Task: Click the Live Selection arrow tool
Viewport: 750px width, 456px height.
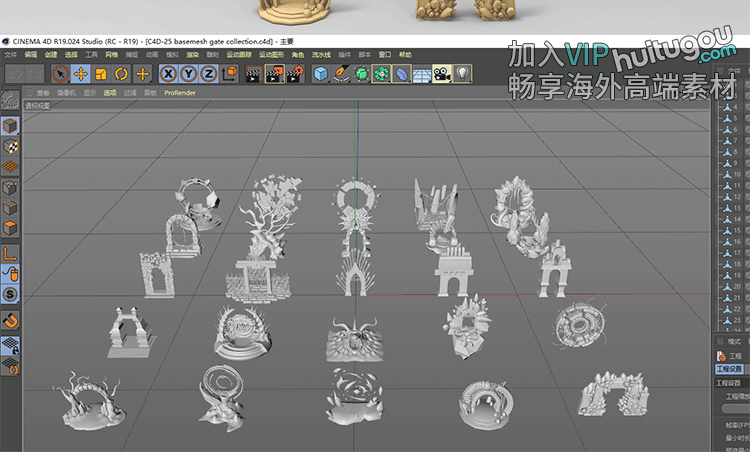Action: [61, 73]
